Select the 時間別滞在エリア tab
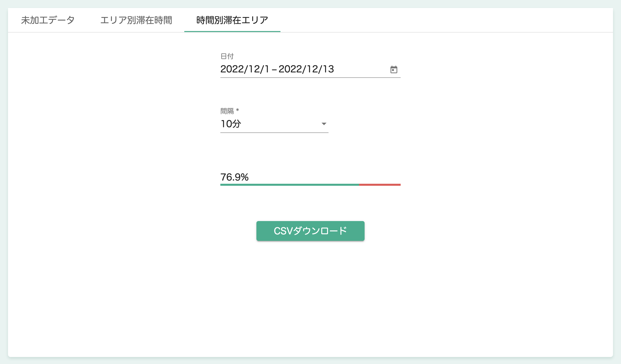The height and width of the screenshot is (364, 621). coord(232,20)
